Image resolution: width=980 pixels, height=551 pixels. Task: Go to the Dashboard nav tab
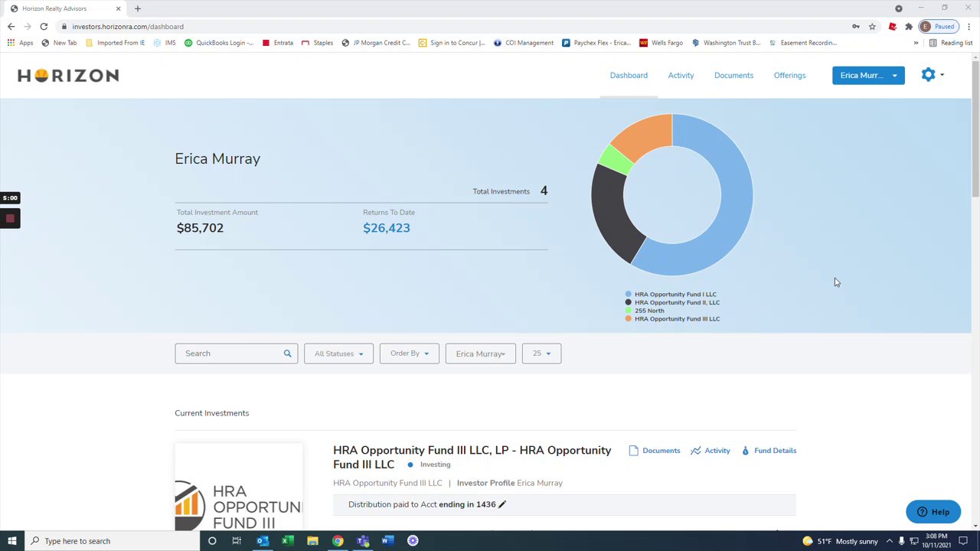[629, 75]
